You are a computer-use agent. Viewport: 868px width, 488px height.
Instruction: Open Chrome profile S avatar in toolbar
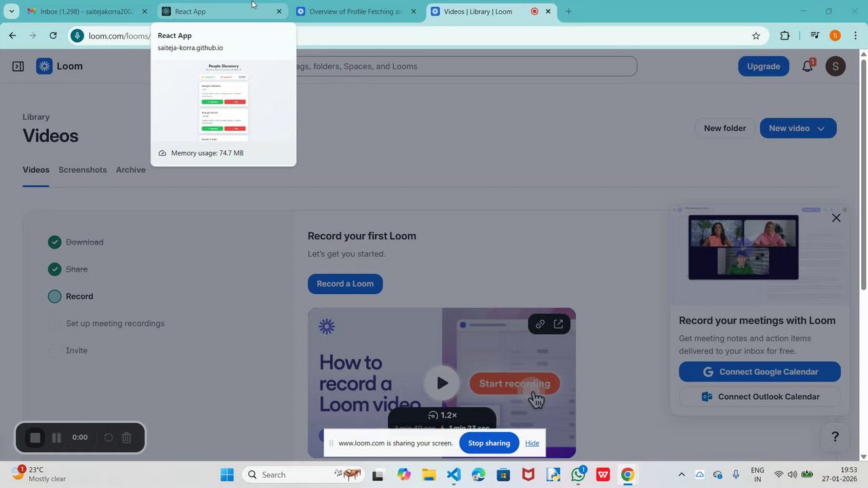click(835, 36)
